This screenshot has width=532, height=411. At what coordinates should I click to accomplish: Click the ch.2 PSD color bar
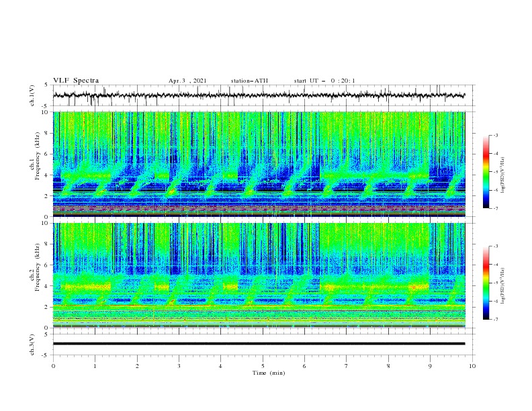(486, 283)
